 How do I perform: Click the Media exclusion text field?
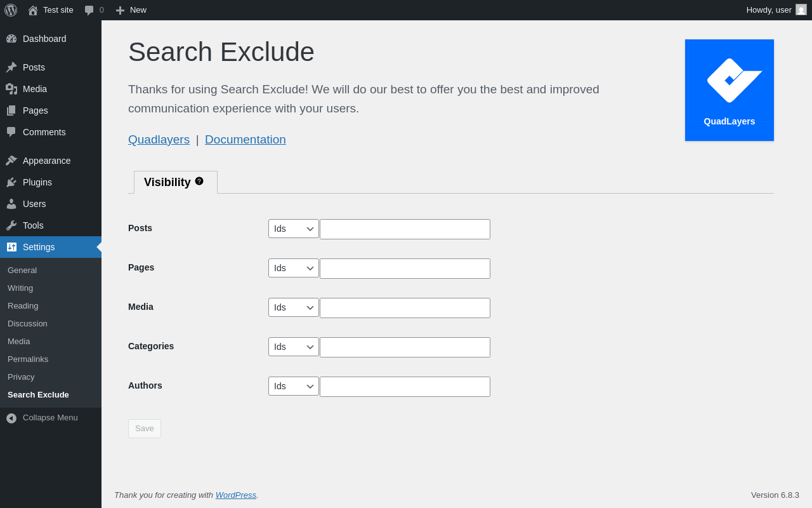pyautogui.click(x=405, y=308)
